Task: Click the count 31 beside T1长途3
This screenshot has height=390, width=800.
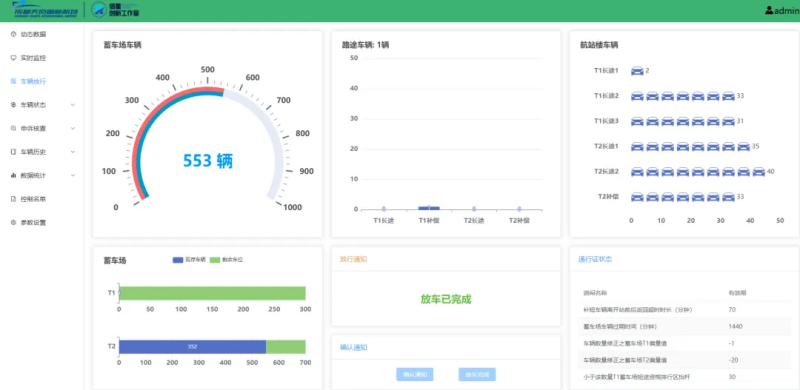Action: pos(740,121)
